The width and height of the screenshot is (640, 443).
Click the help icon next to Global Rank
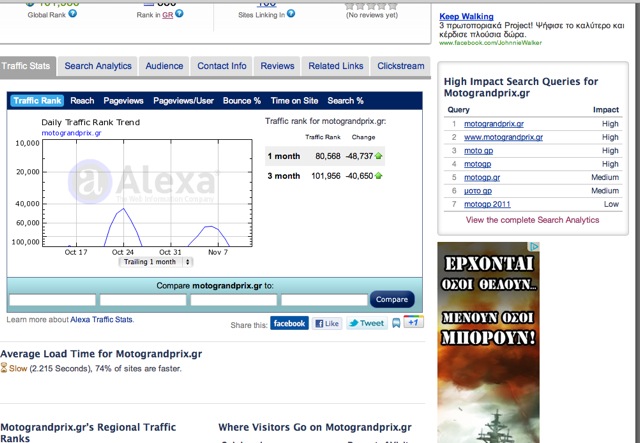pyautogui.click(x=72, y=13)
